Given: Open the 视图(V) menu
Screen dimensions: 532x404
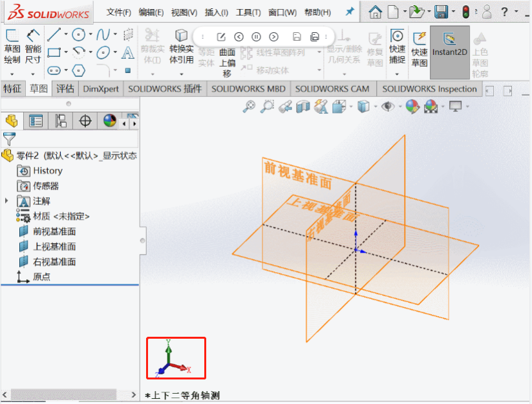Looking at the screenshot, I should coord(184,12).
